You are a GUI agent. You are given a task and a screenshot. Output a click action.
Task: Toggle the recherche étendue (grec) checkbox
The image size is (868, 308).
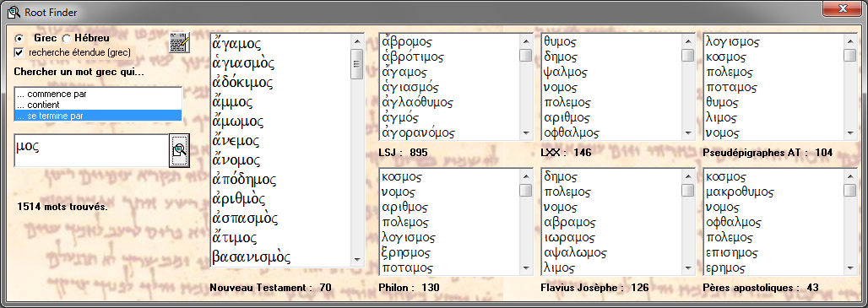point(20,52)
